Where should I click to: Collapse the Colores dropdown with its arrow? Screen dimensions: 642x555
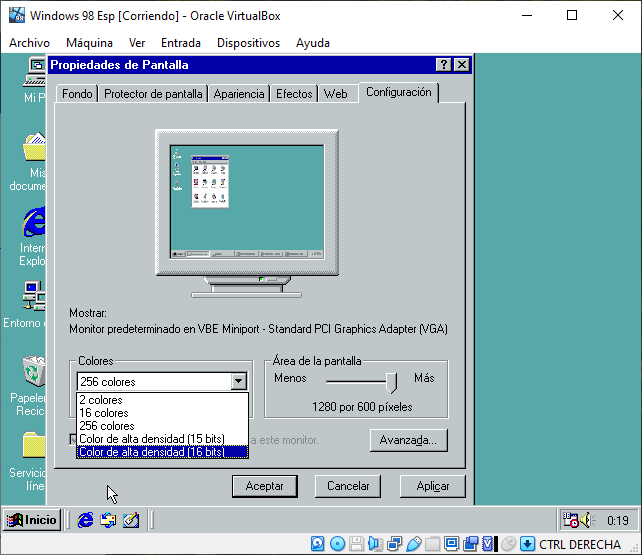238,381
